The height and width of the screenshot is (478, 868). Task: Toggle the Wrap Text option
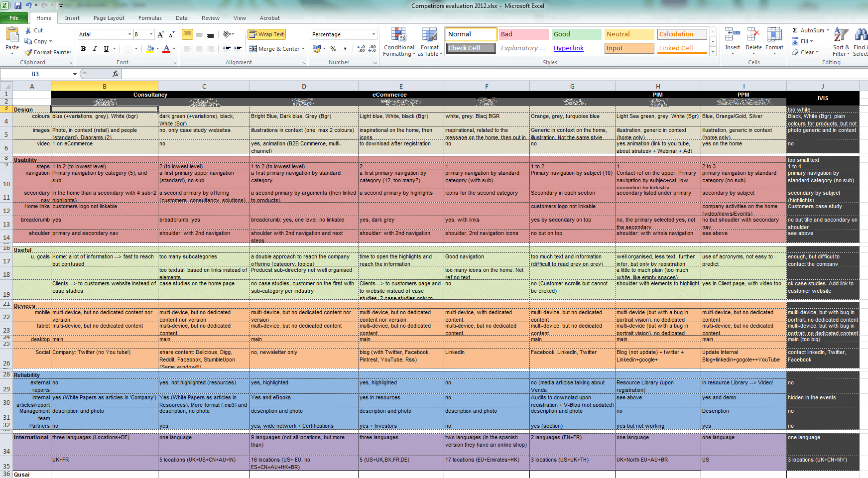[266, 34]
